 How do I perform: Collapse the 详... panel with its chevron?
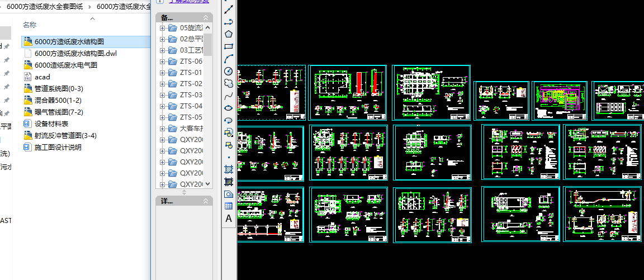tap(206, 201)
